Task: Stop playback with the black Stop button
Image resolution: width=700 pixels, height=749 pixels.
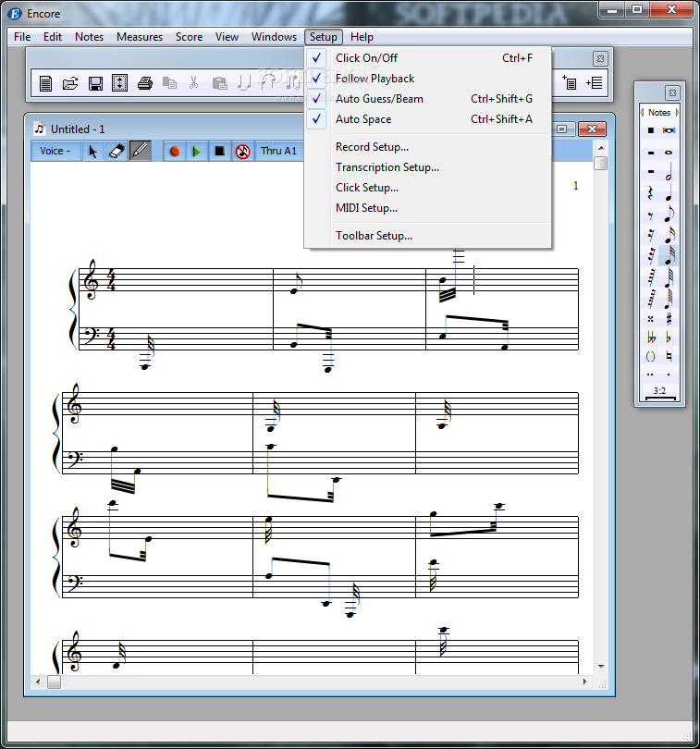Action: [219, 152]
